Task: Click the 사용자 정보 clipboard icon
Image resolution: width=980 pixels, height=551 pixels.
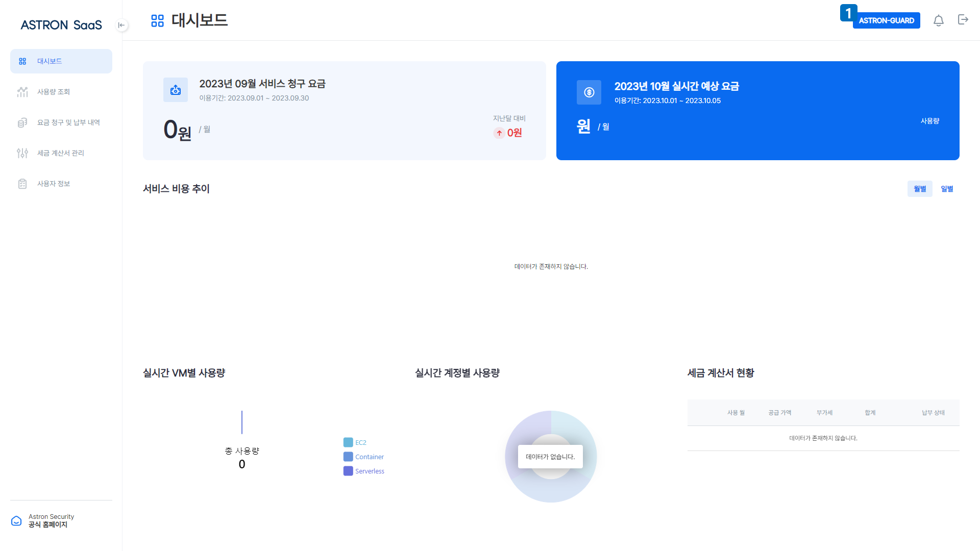Action: point(22,184)
